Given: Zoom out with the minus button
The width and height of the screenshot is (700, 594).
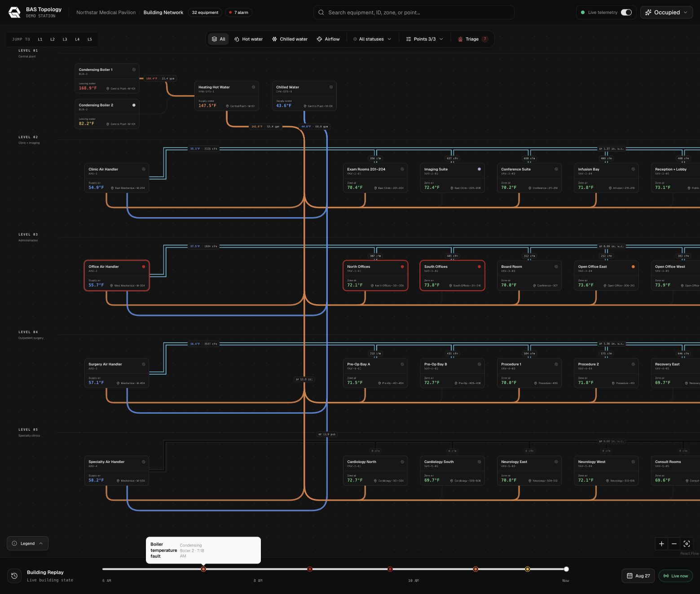Looking at the screenshot, I should click(674, 544).
